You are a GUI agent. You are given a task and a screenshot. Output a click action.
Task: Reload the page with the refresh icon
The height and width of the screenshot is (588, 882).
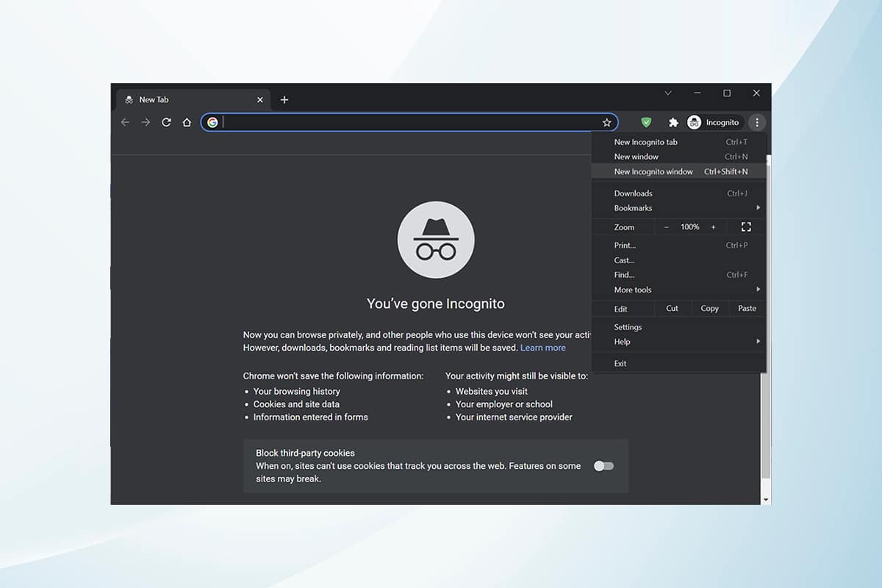166,122
